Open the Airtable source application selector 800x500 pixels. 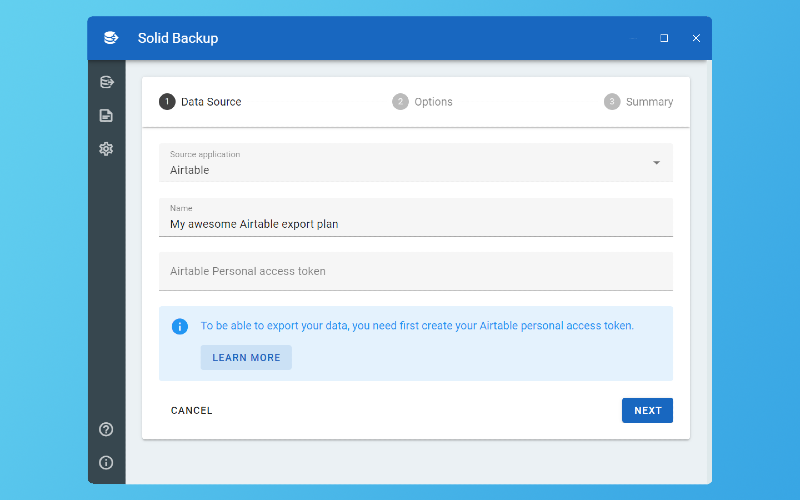[x=416, y=163]
